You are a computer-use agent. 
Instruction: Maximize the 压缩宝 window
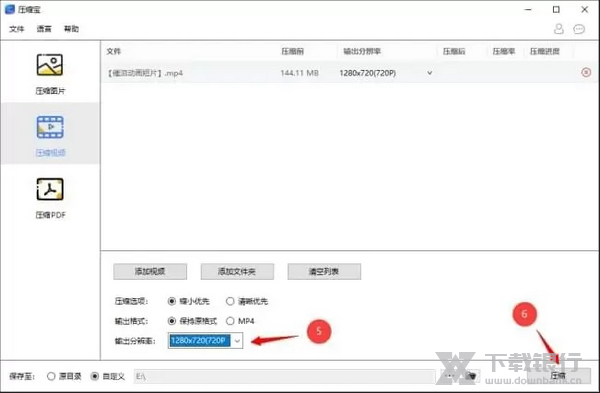point(556,10)
